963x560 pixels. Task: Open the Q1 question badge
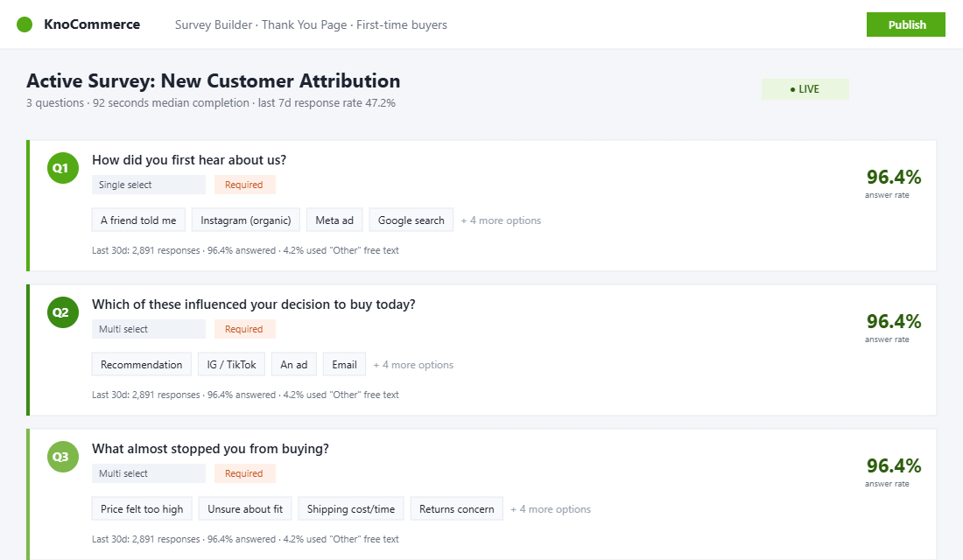point(63,168)
